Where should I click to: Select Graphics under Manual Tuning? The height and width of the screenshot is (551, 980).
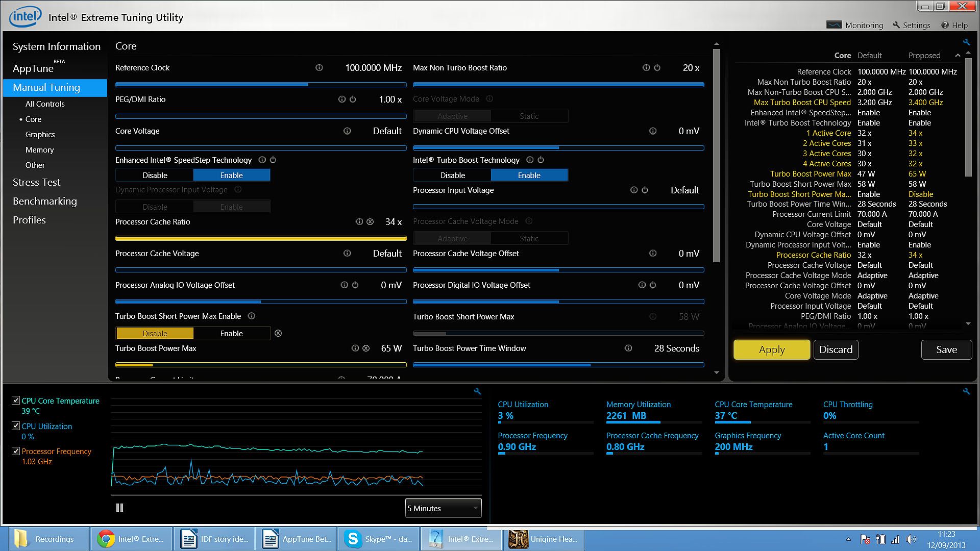click(x=40, y=134)
